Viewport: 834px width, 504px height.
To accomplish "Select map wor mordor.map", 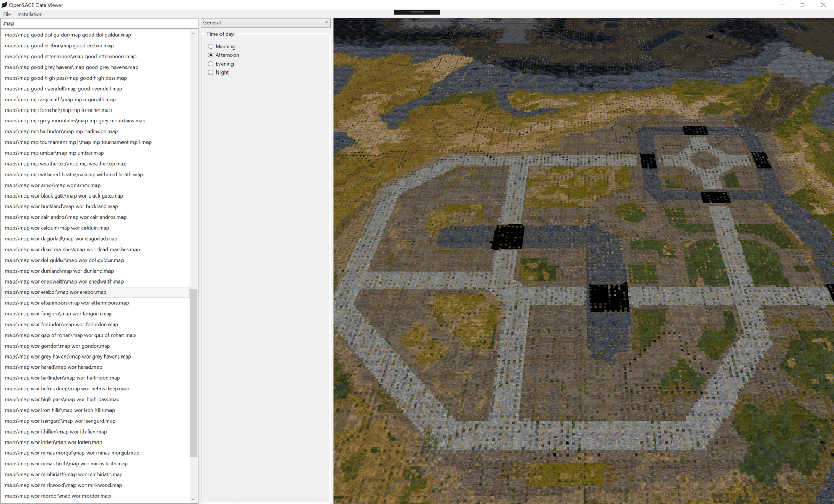I will coord(95,496).
